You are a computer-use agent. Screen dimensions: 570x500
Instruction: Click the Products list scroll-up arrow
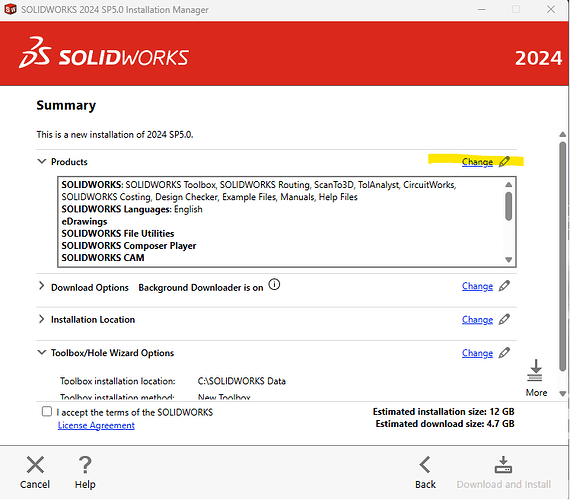tap(509, 184)
